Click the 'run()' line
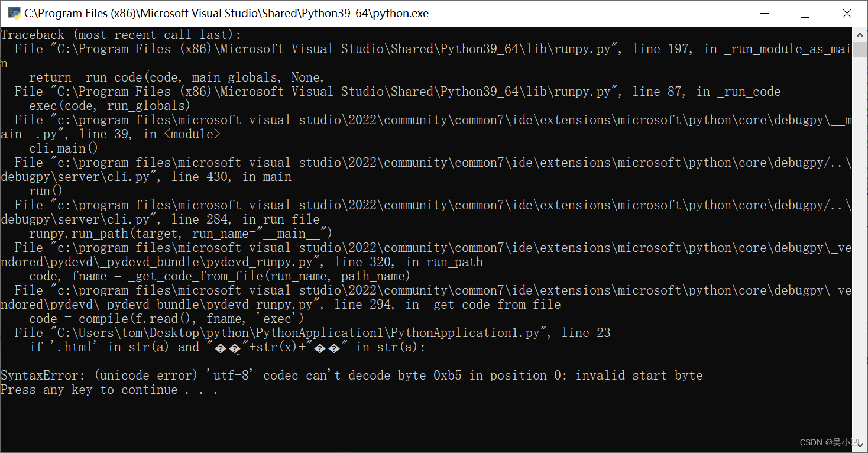The width and height of the screenshot is (868, 453). [x=46, y=191]
